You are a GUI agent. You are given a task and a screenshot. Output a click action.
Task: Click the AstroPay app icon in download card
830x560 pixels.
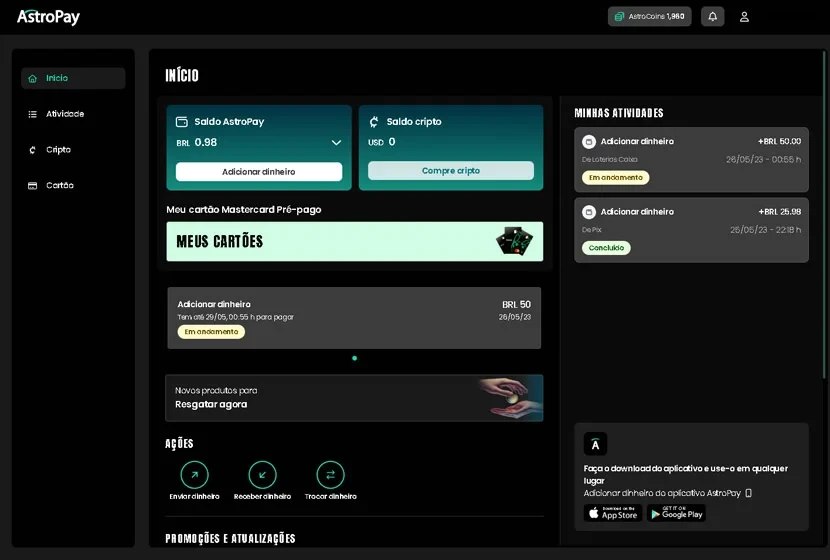pos(596,444)
